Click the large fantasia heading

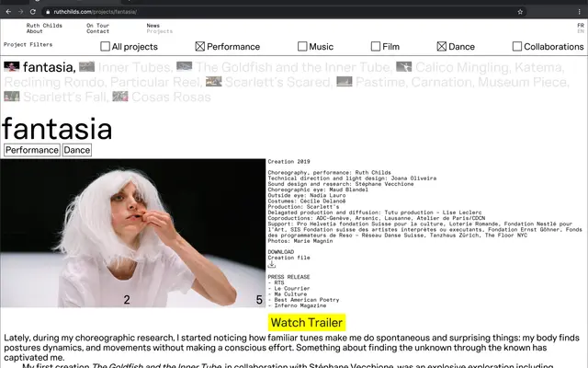pos(57,129)
